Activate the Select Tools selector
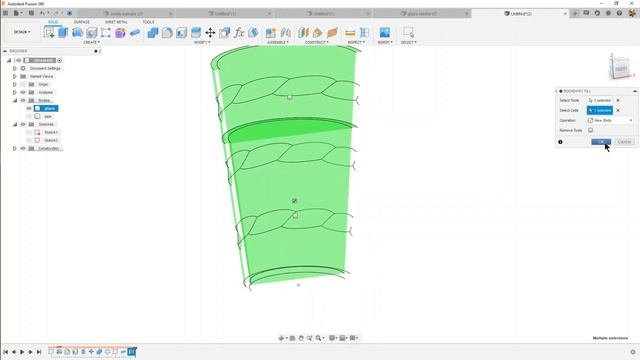Screen dimensions: 640x360 click(600, 100)
